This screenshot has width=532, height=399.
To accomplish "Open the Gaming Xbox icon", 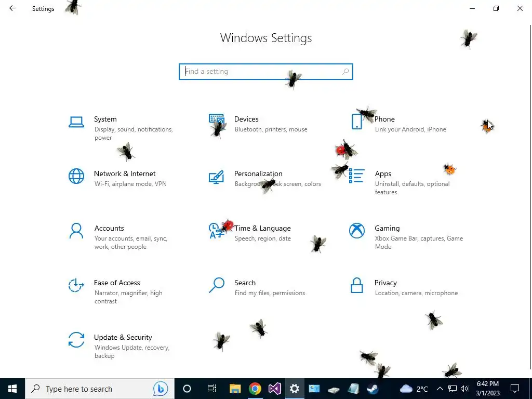I will (356, 231).
